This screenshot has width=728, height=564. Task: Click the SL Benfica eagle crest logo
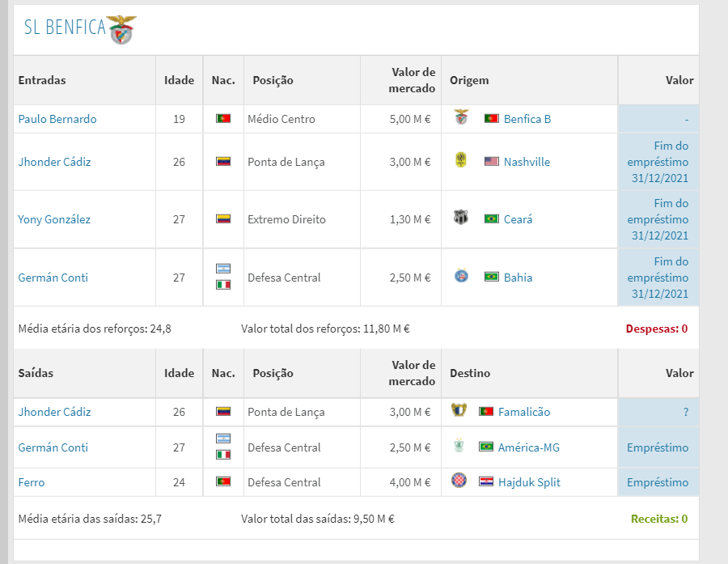[x=121, y=29]
